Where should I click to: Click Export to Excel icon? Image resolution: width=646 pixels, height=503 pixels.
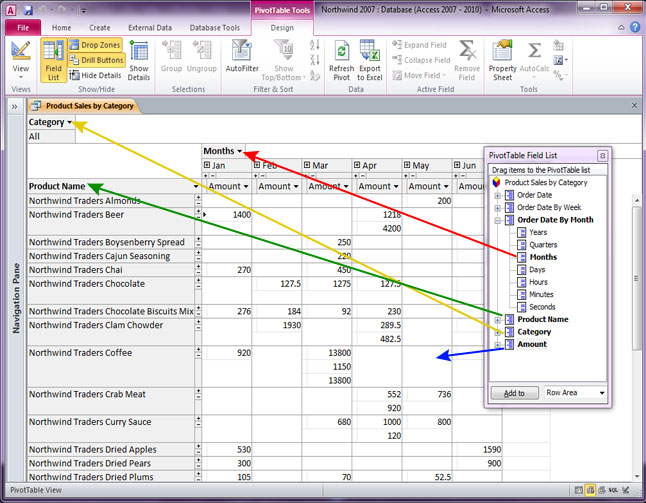click(x=370, y=59)
